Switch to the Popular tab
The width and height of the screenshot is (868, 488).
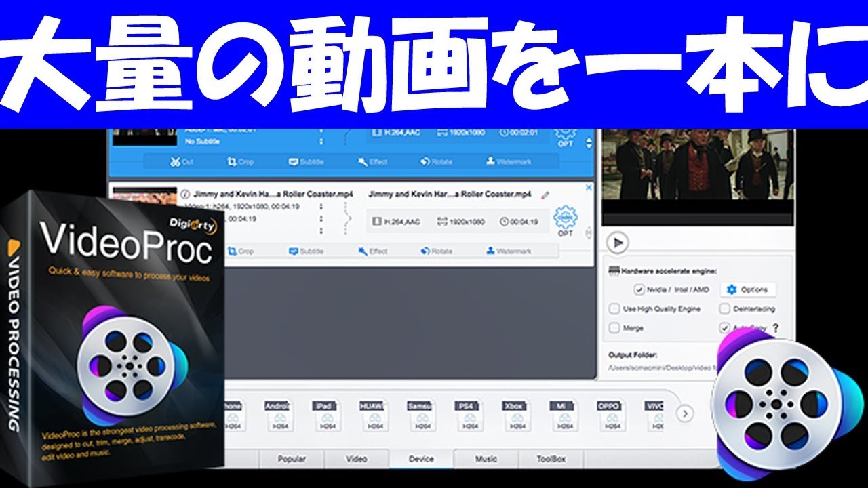(292, 459)
